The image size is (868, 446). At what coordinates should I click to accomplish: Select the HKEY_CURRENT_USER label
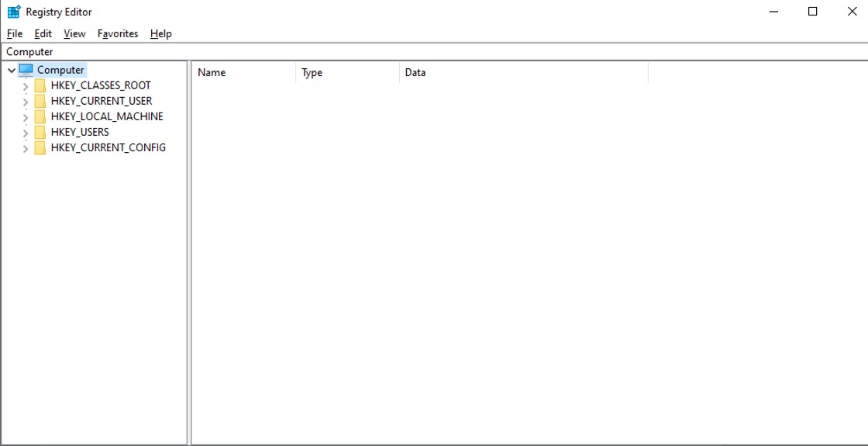coord(102,102)
